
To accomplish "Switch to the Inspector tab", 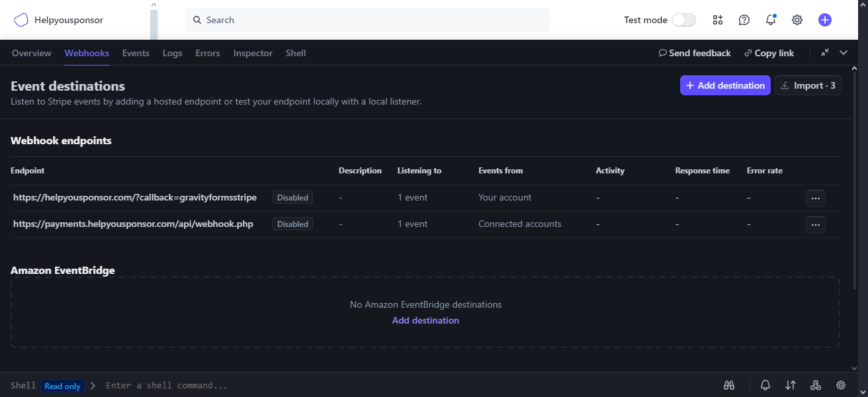I will coord(253,53).
